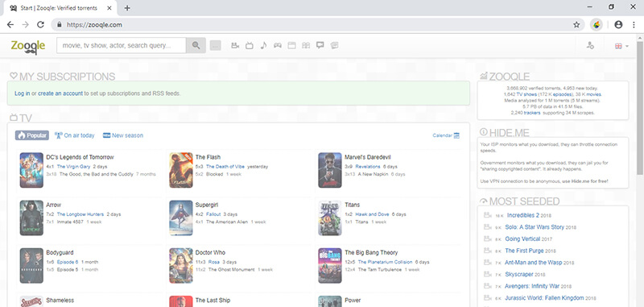
Task: Close the Zooqle browser tab
Action: coord(110,8)
